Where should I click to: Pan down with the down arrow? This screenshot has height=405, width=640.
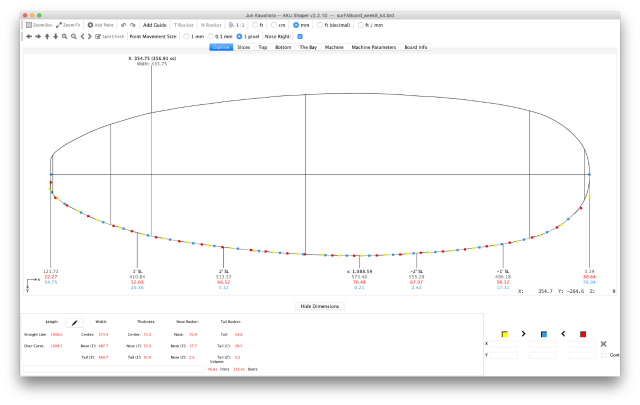56,36
